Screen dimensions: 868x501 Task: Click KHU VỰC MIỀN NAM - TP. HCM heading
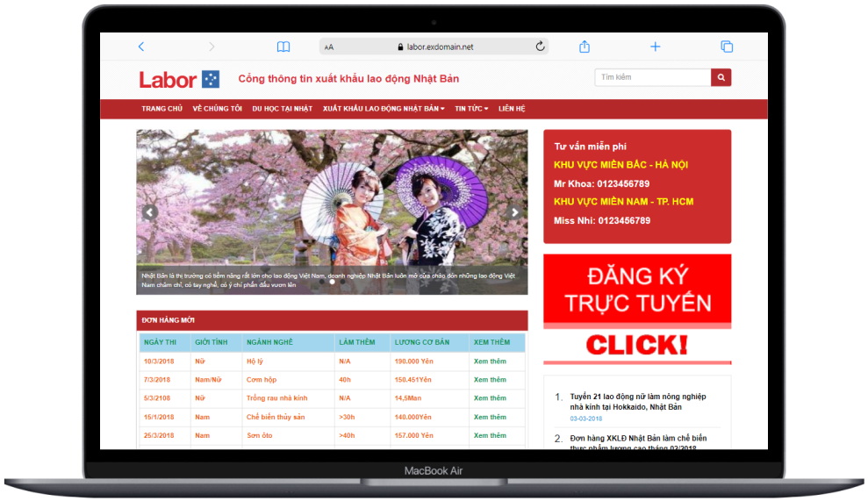click(x=623, y=202)
